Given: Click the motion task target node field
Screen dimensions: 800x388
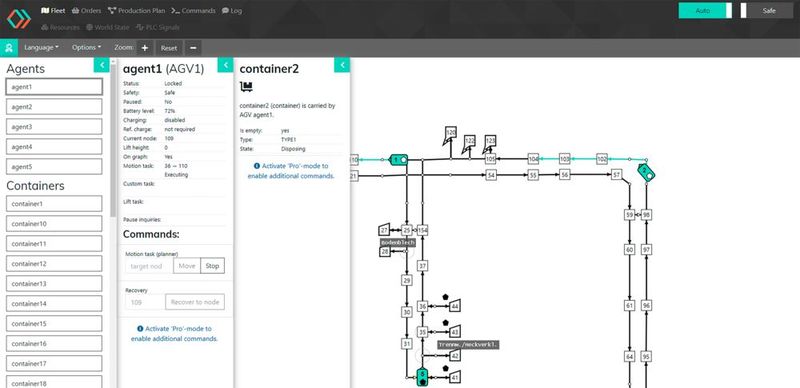Looking at the screenshot, I should click(x=149, y=266).
